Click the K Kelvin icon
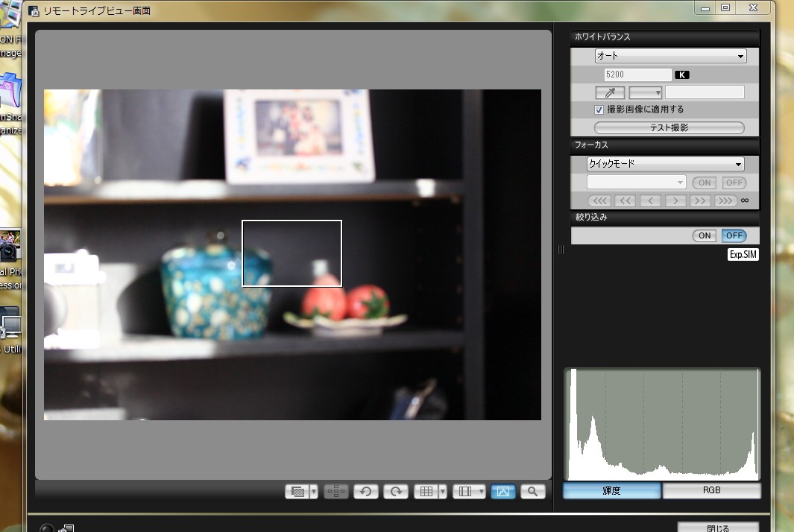The height and width of the screenshot is (532, 794). [x=682, y=75]
